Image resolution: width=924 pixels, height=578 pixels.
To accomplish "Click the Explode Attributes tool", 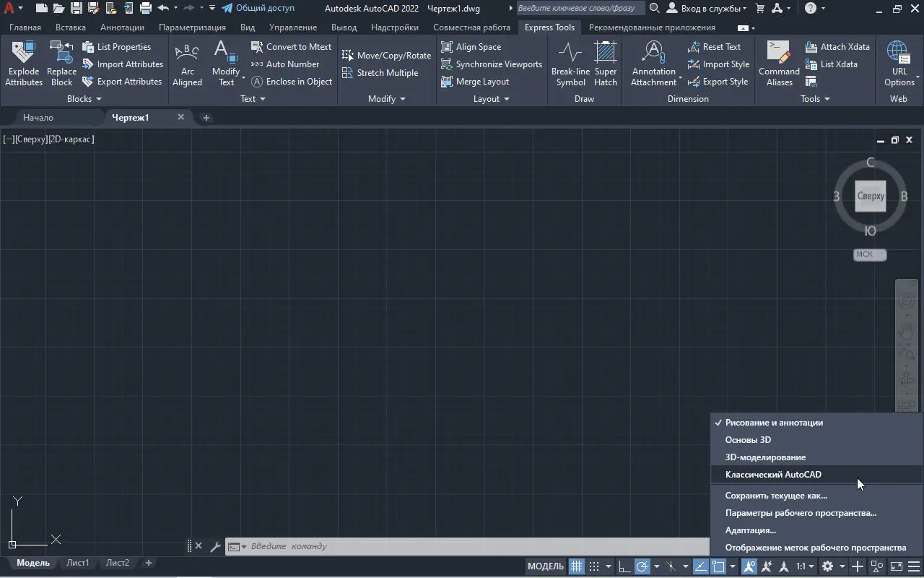I will pyautogui.click(x=24, y=64).
